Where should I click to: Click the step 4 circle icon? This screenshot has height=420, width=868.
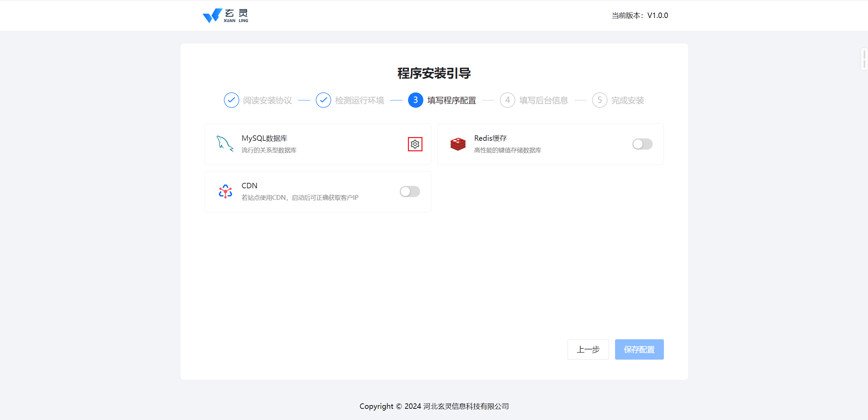[x=508, y=100]
